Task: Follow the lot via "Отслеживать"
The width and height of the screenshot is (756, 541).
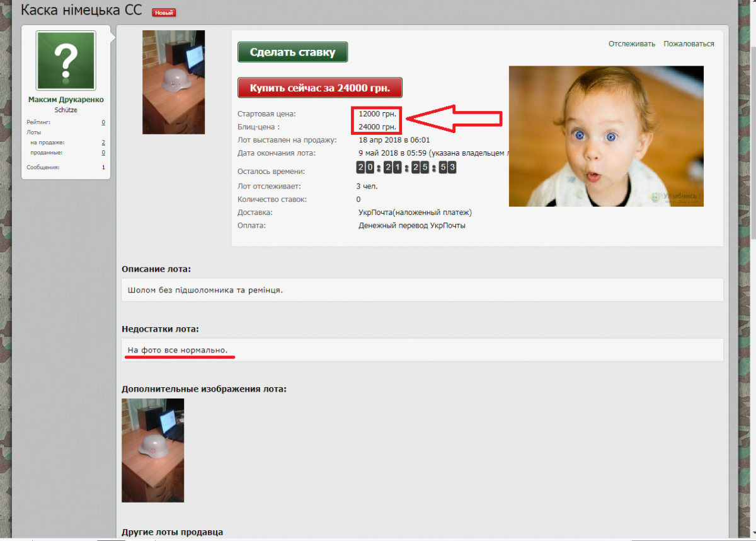Action: pyautogui.click(x=631, y=44)
